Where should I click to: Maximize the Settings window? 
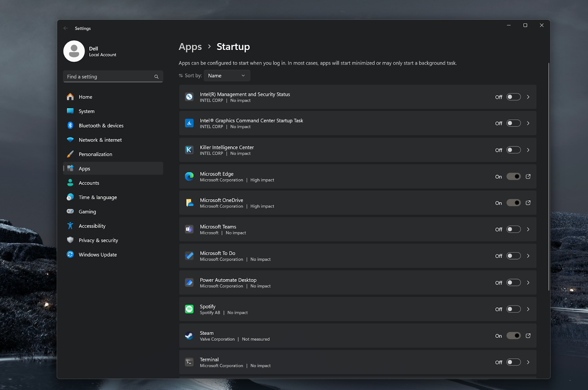(525, 25)
